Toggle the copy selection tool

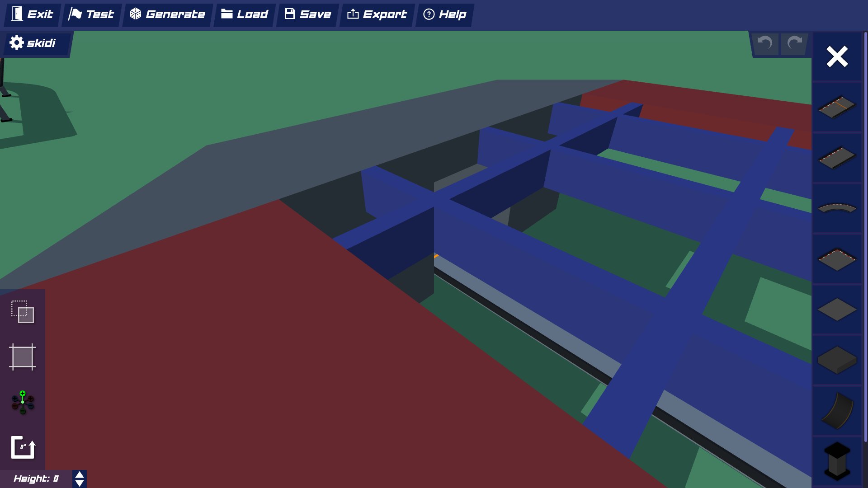click(x=23, y=312)
